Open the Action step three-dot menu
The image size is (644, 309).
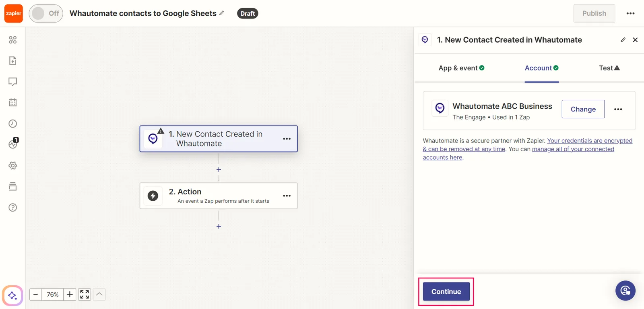[287, 196]
